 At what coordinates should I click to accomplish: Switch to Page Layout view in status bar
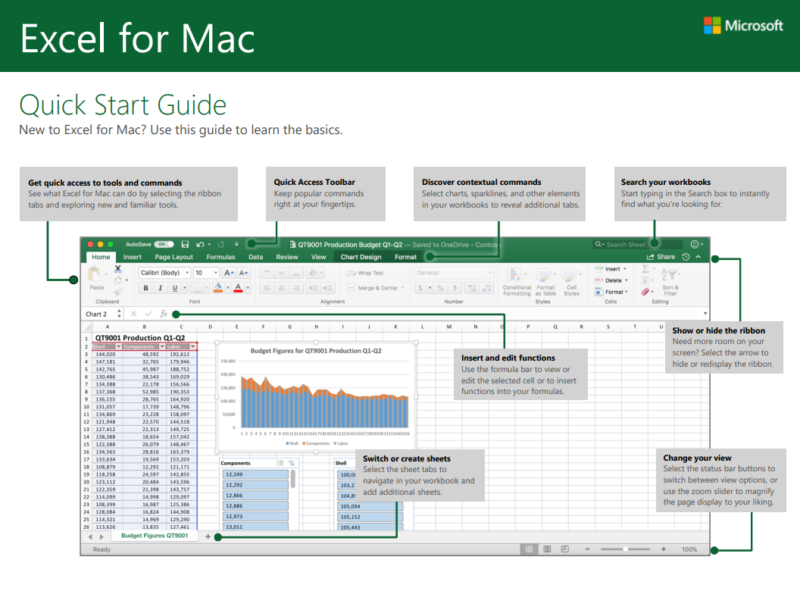(x=547, y=547)
